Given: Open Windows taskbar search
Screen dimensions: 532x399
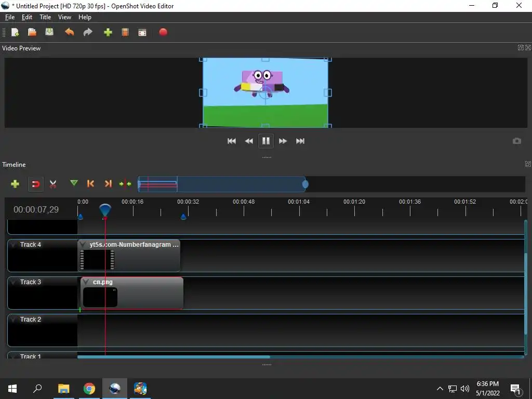Looking at the screenshot, I should (37, 389).
